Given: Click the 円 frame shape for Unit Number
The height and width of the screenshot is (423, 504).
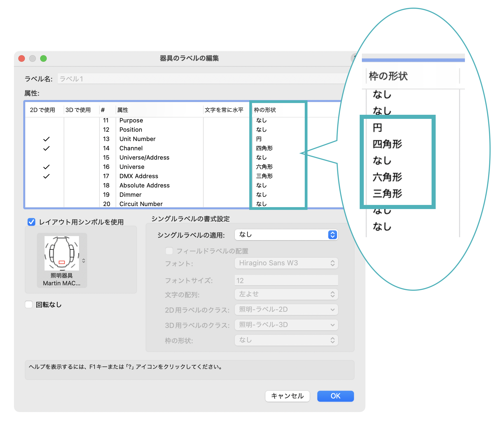Looking at the screenshot, I should point(259,139).
